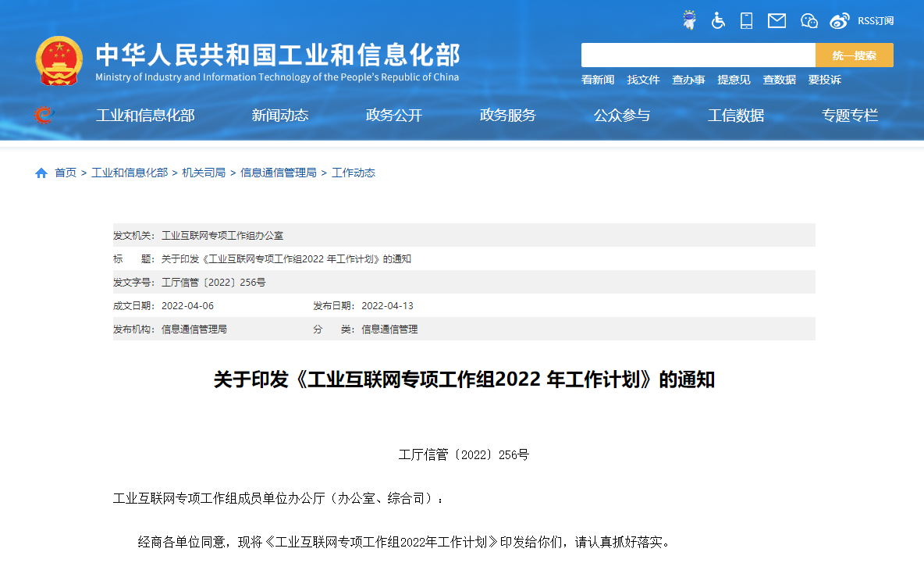Click the 发布机构 value 信息通信管理局
Viewport: 924px width, 577px height.
tap(194, 329)
